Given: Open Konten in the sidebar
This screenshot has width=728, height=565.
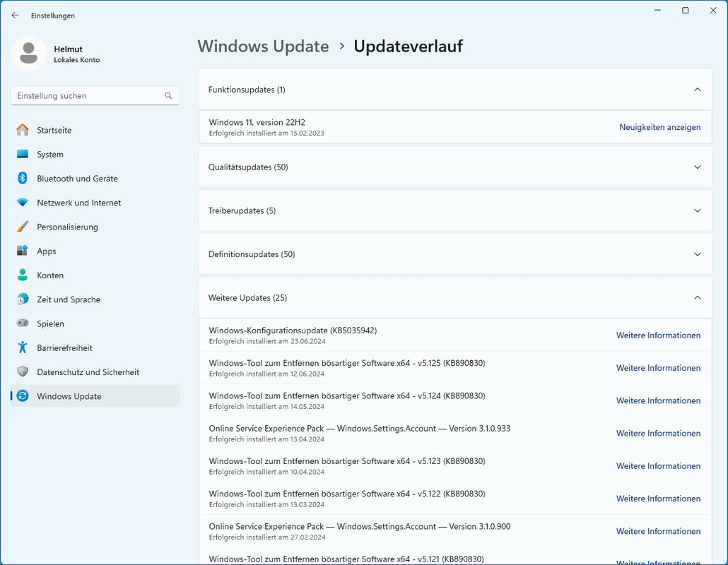Looking at the screenshot, I should pos(50,275).
